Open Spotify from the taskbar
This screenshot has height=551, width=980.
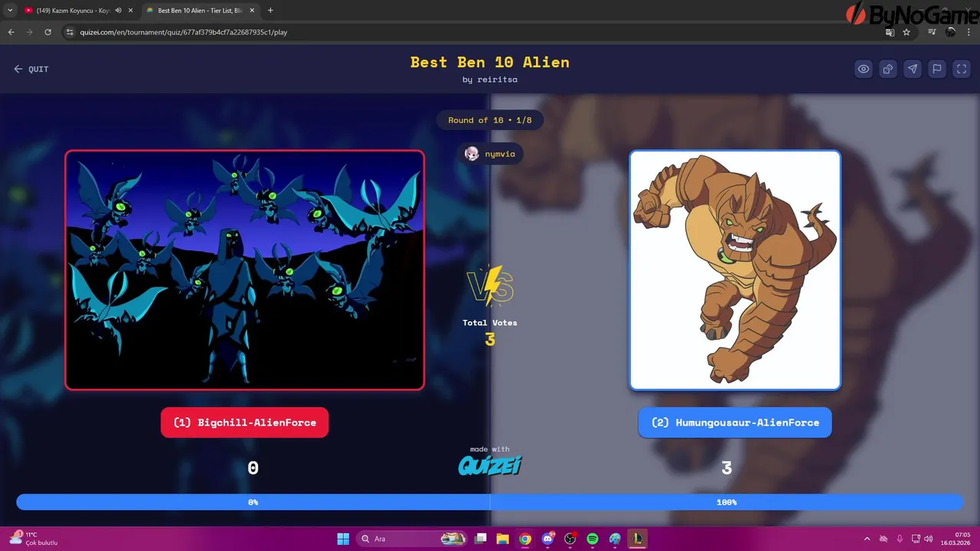(593, 539)
